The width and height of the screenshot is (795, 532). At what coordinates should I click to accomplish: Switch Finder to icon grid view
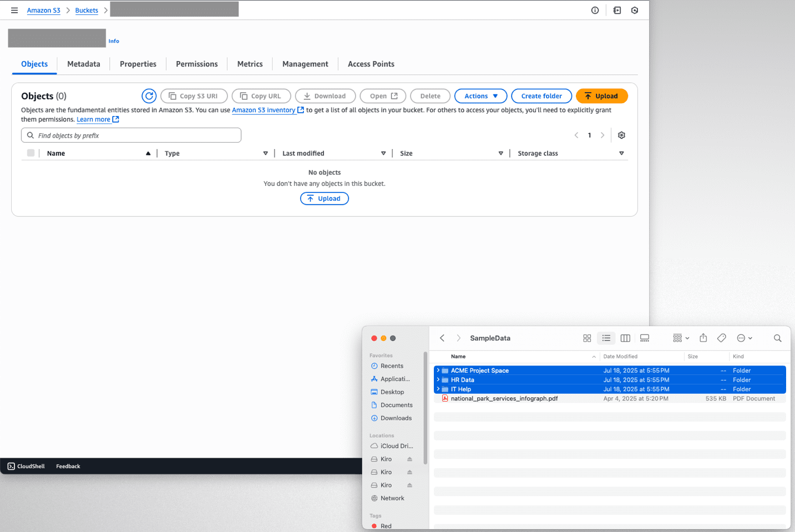coord(587,338)
